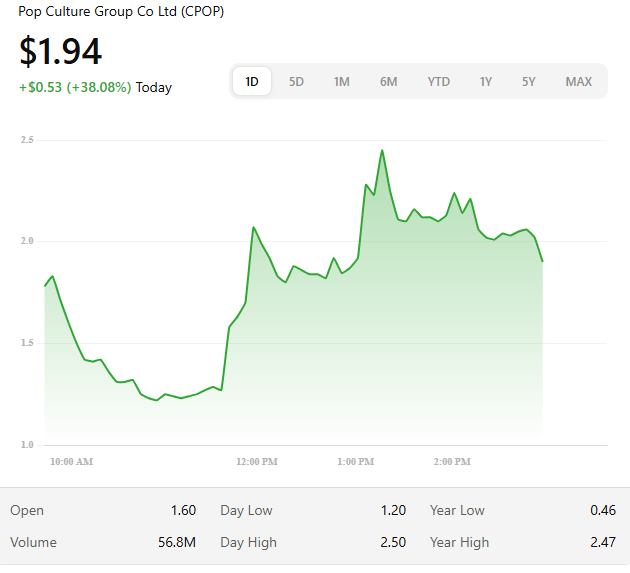Click the Year High label
Viewport: 630px width, 573px height.
click(460, 542)
